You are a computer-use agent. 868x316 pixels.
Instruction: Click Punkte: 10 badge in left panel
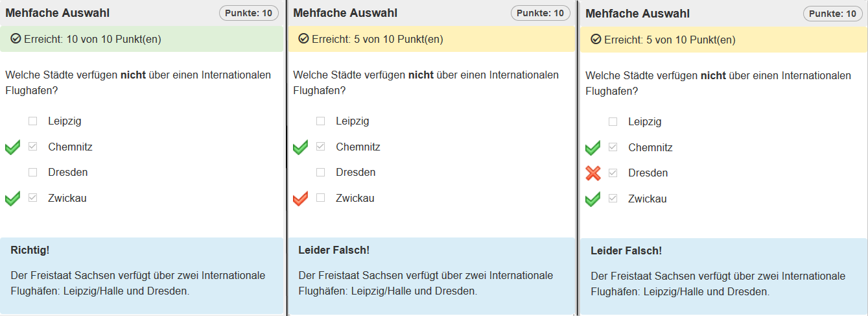pos(249,13)
